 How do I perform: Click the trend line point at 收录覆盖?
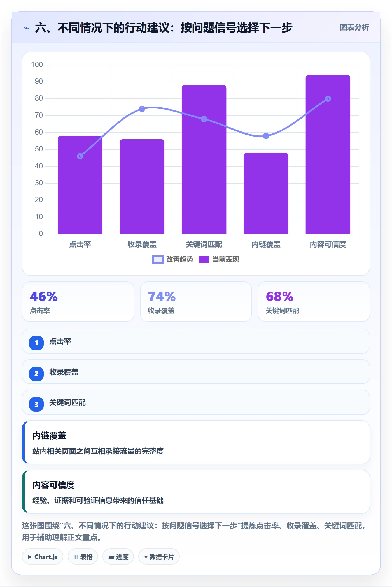coord(142,109)
